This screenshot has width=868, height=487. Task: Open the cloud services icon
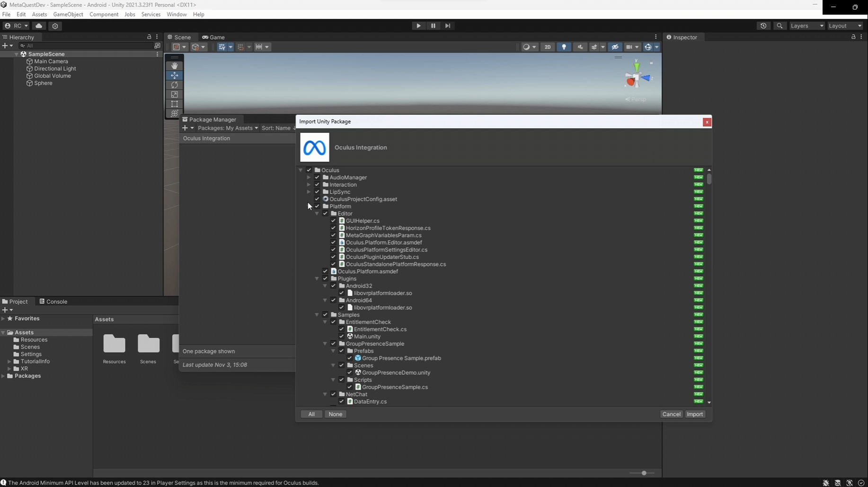(39, 26)
